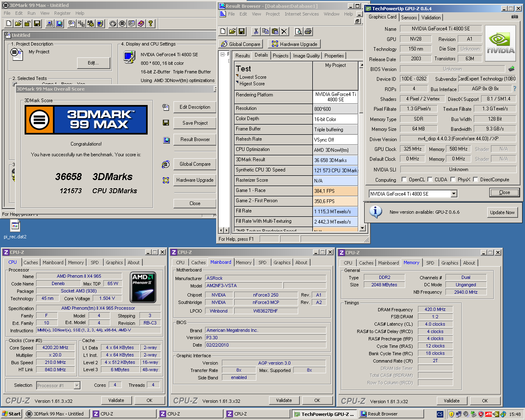Collapse the tree node in Result Browser sidebar
Screen dimensions: 525x420
click(x=222, y=54)
